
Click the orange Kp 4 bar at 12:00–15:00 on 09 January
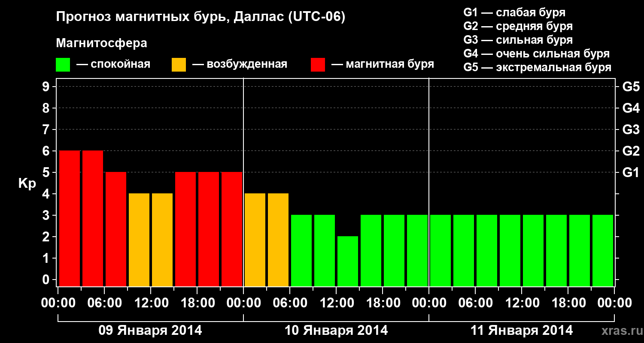(x=162, y=240)
